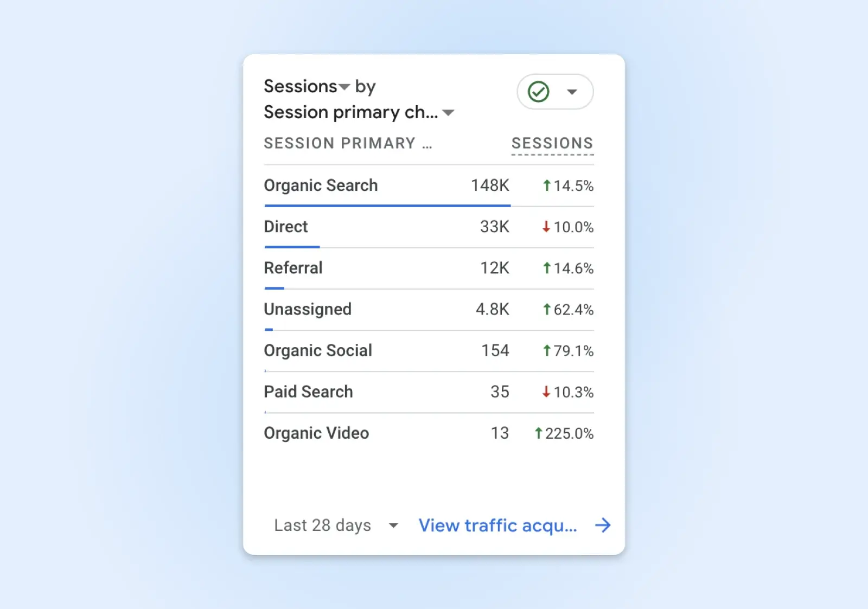Viewport: 868px width, 609px height.
Task: Click the View traffic acquisition link
Action: [x=497, y=525]
